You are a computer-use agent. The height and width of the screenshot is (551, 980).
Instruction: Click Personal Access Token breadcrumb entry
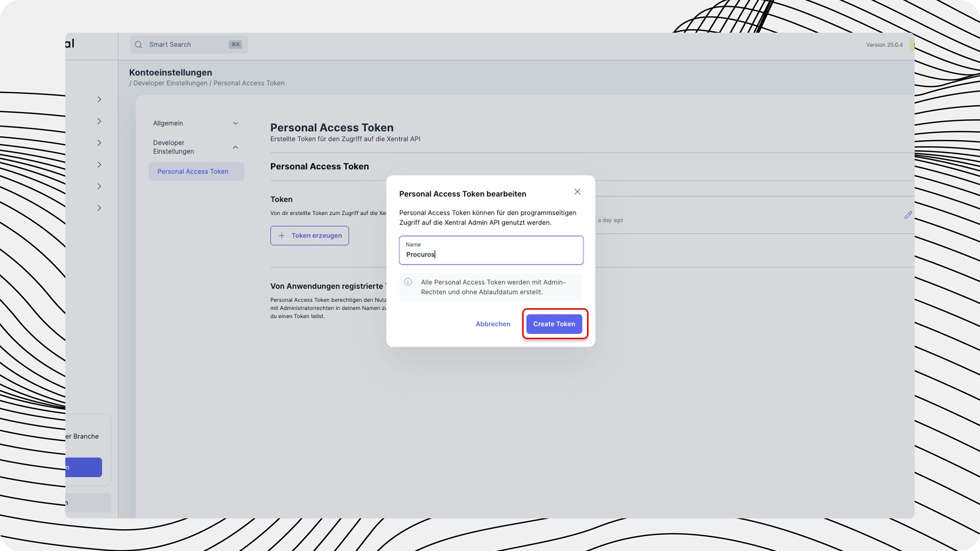[x=249, y=83]
